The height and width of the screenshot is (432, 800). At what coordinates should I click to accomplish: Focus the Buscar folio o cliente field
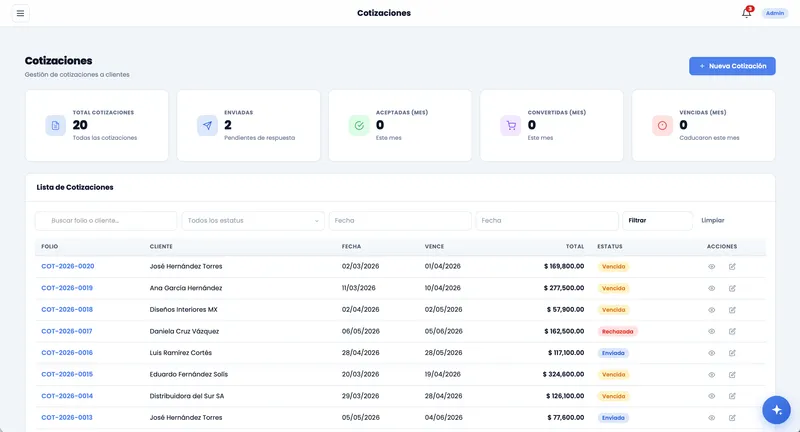[x=106, y=221]
